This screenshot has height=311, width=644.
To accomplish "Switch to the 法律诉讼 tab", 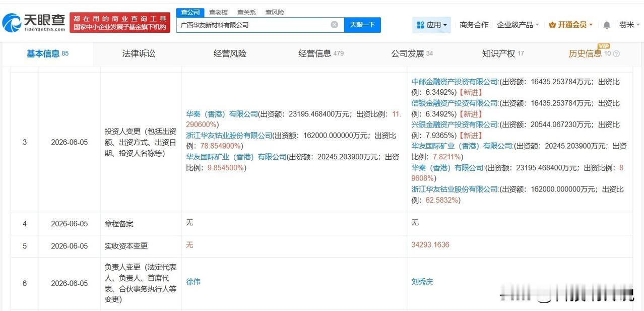I will point(139,53).
